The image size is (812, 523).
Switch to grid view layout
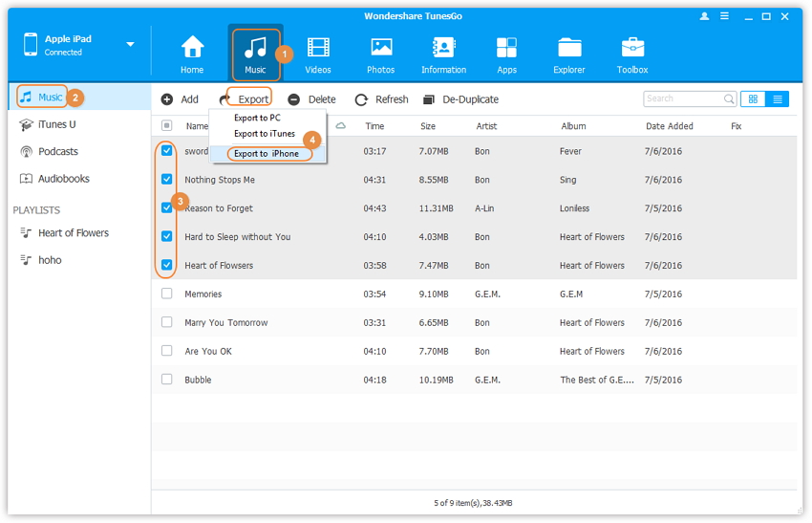pyautogui.click(x=753, y=99)
